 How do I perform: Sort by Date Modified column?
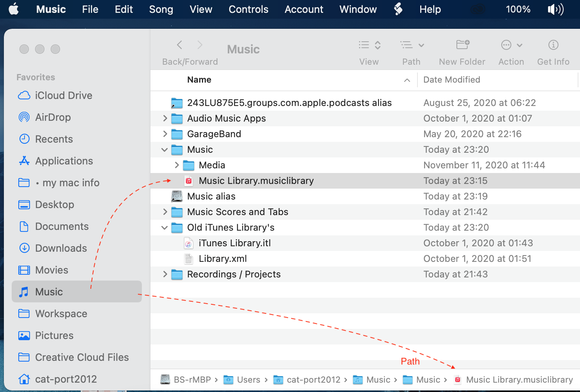452,80
